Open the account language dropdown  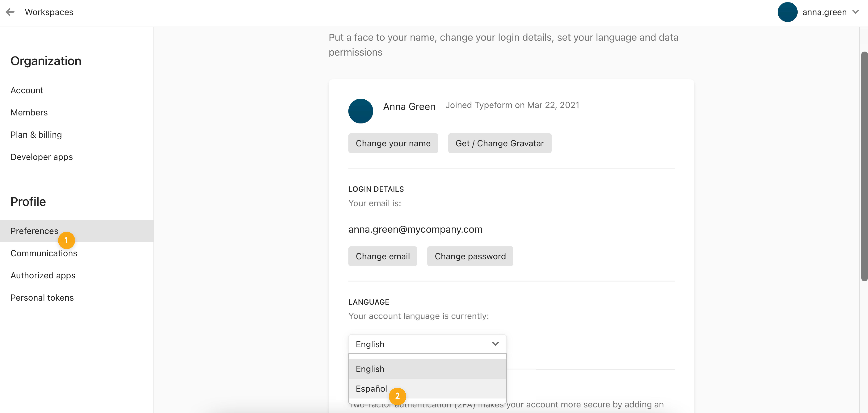click(427, 344)
